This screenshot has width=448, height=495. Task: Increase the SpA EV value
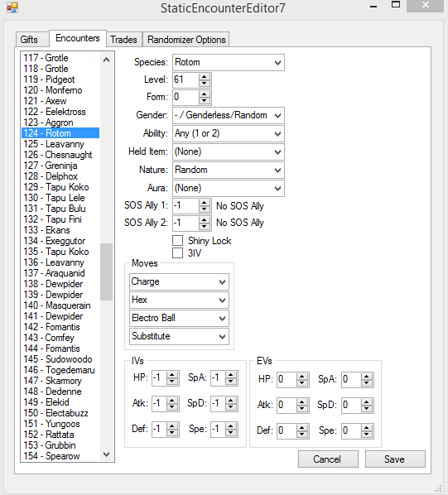367,377
